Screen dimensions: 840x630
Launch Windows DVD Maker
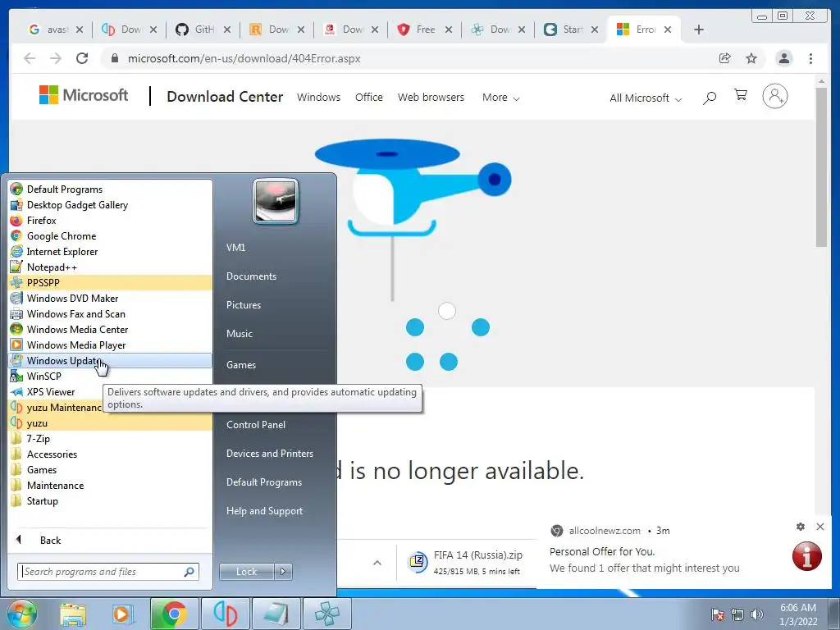click(x=110, y=298)
